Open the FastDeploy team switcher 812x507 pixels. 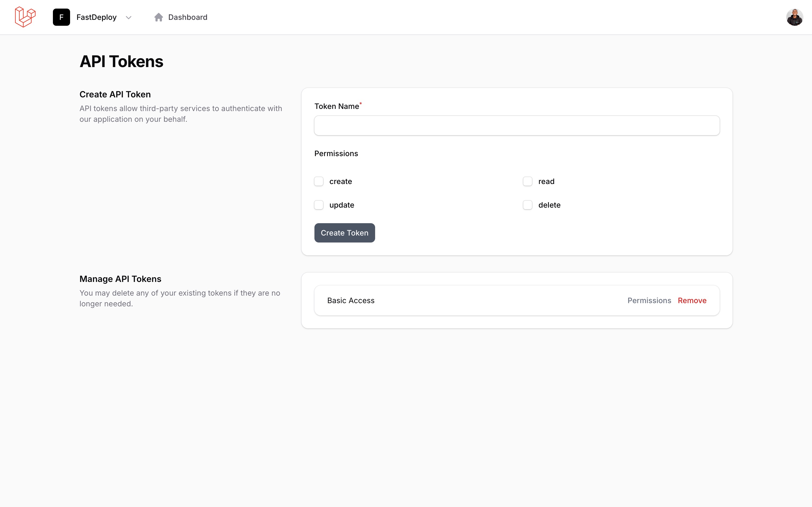[x=96, y=17]
